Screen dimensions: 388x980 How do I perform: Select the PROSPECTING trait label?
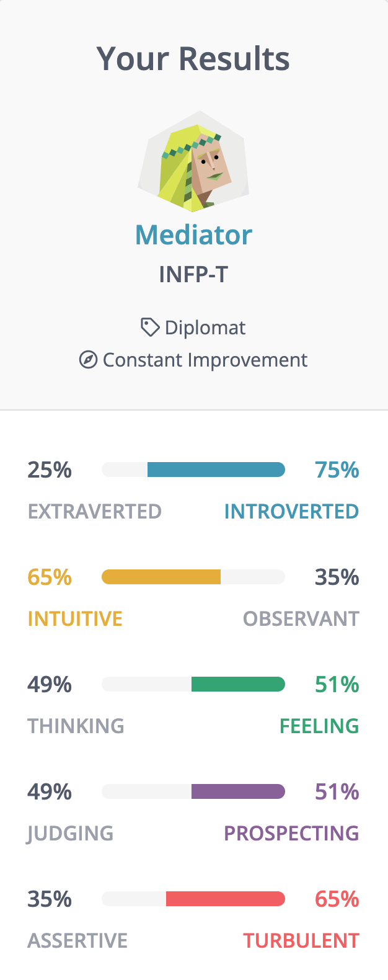(x=291, y=833)
